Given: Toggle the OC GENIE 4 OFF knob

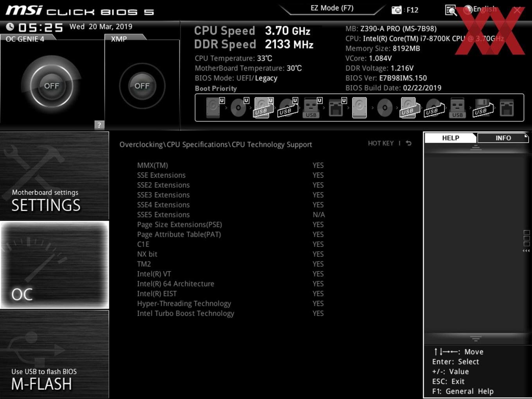Looking at the screenshot, I should [x=52, y=86].
